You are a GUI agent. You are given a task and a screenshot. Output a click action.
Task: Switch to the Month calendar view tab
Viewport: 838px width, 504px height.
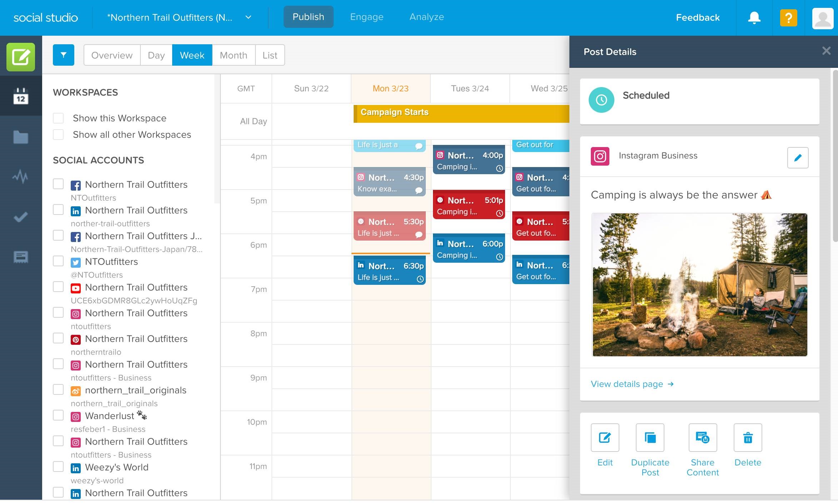tap(234, 55)
